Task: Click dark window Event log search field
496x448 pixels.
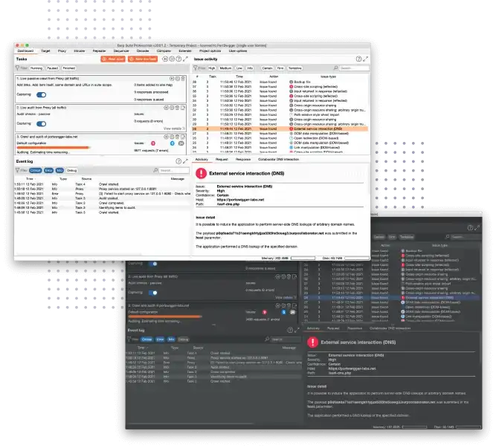Action: (286, 340)
